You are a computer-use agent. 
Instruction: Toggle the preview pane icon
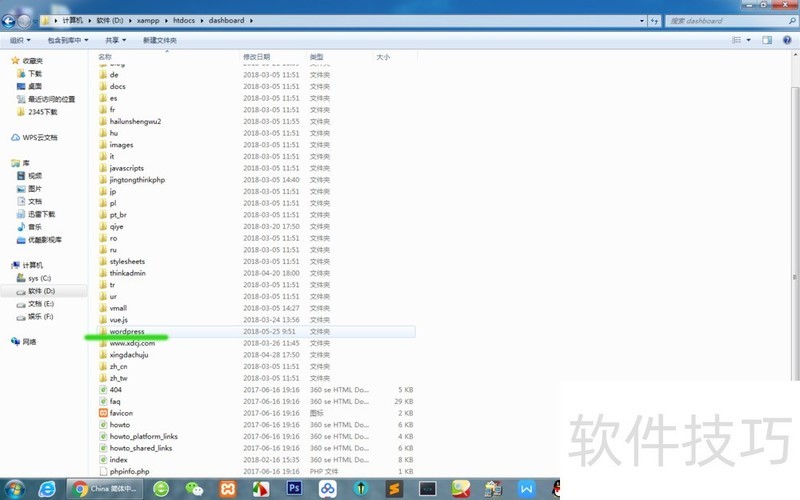point(767,40)
